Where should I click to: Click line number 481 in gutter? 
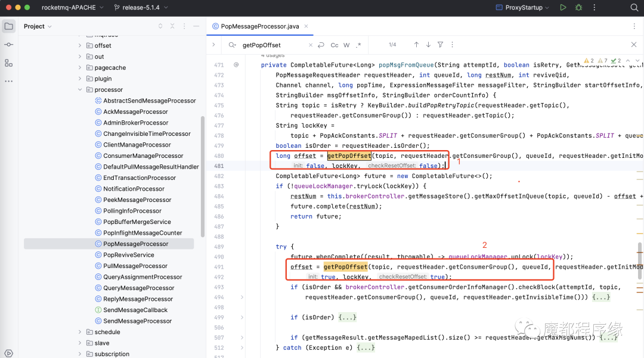coord(219,166)
